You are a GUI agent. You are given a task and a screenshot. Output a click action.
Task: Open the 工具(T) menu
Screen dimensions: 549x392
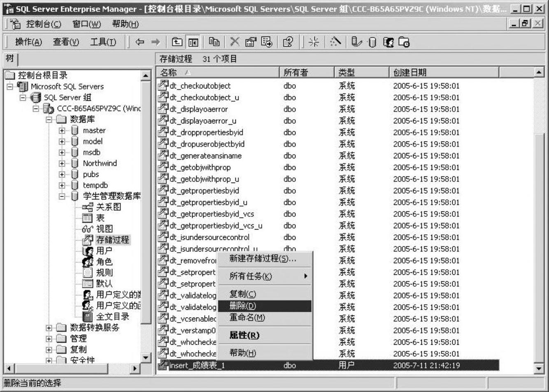(x=103, y=42)
